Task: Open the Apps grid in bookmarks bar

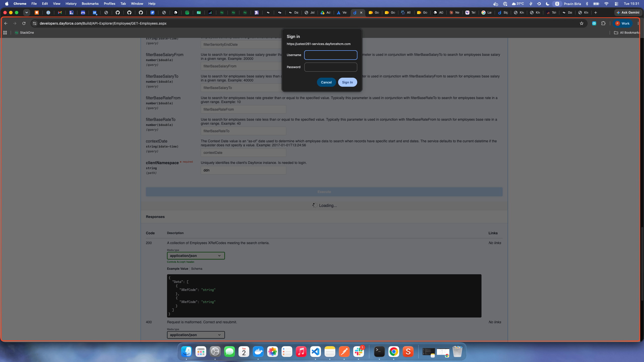Action: pos(5,33)
